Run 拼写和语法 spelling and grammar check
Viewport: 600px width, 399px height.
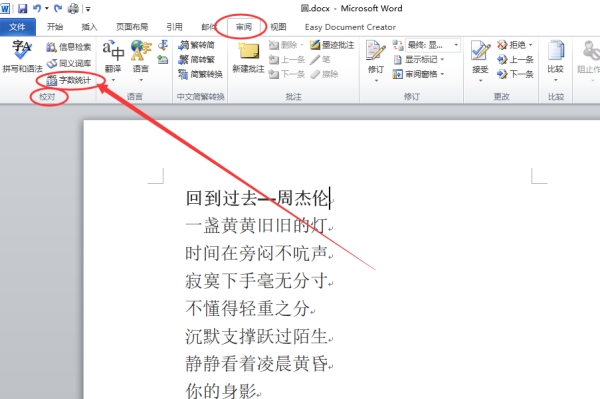pyautogui.click(x=22, y=56)
